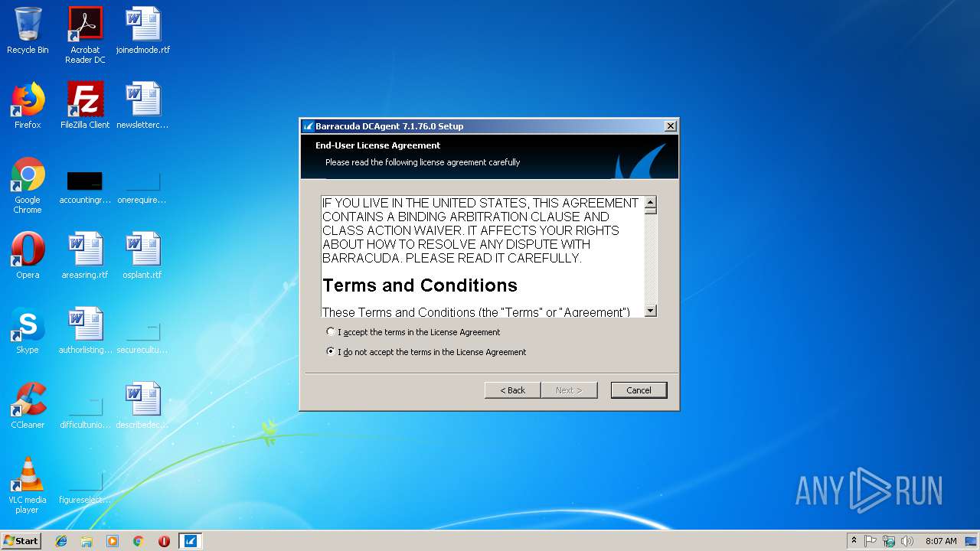Click the Show desktop button
This screenshot has width=980, height=551.
(972, 541)
